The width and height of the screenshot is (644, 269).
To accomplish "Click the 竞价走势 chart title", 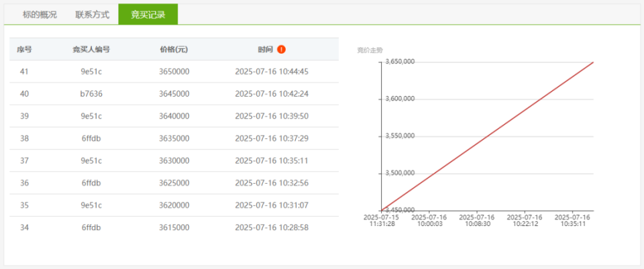I will tap(370, 50).
